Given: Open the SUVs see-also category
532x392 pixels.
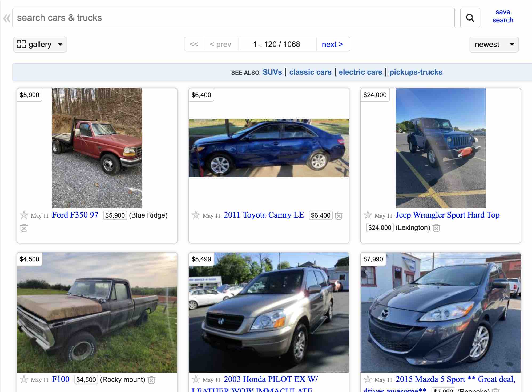Looking at the screenshot, I should (272, 72).
